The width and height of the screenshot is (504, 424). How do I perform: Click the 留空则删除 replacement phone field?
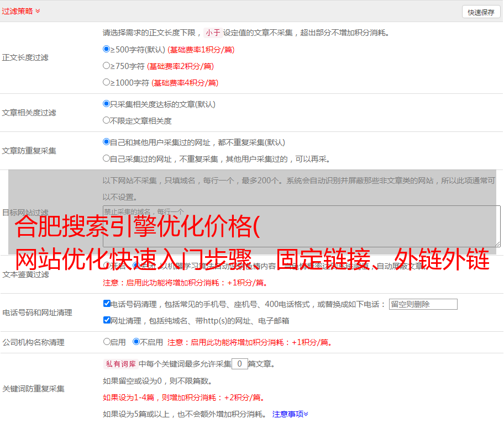pyautogui.click(x=423, y=304)
